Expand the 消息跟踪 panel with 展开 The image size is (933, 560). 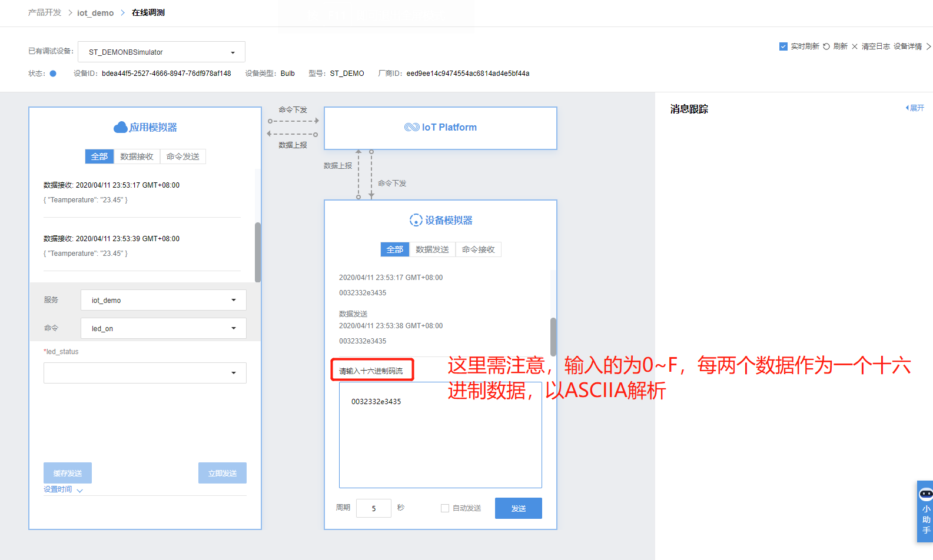[x=915, y=108]
